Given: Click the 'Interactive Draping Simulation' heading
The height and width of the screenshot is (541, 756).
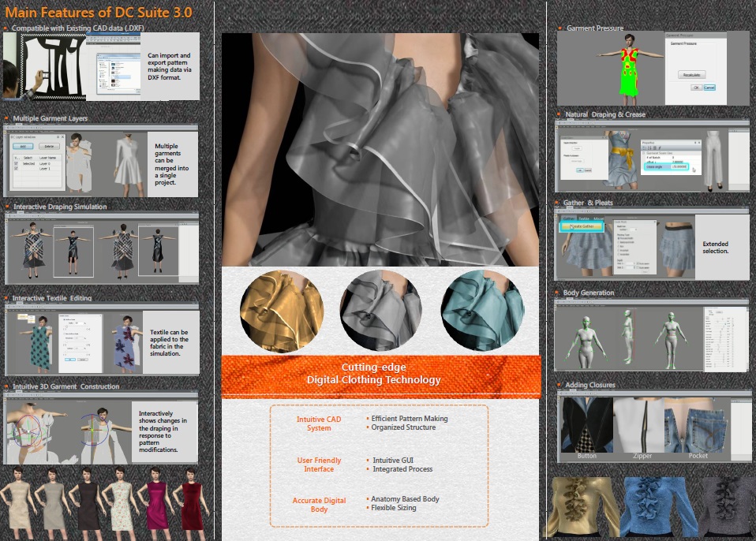Looking at the screenshot, I should pos(60,207).
